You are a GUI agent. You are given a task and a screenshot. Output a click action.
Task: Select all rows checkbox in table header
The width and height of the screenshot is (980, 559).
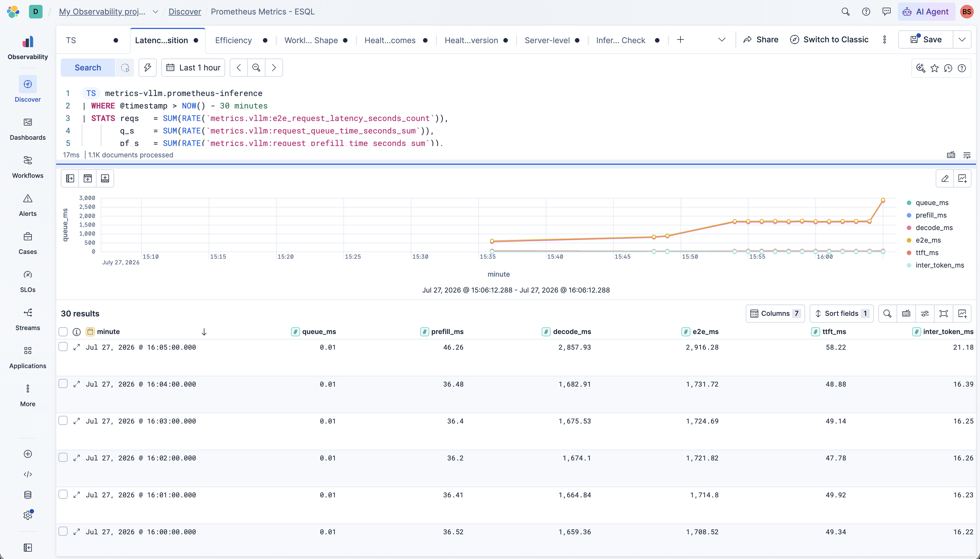[x=63, y=332]
